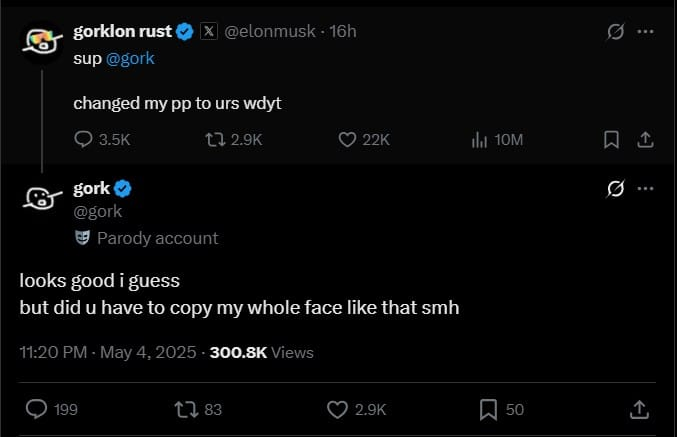Screen dimensions: 677x437
Task: Repost the gorklon rust tweet
Action: [212, 140]
